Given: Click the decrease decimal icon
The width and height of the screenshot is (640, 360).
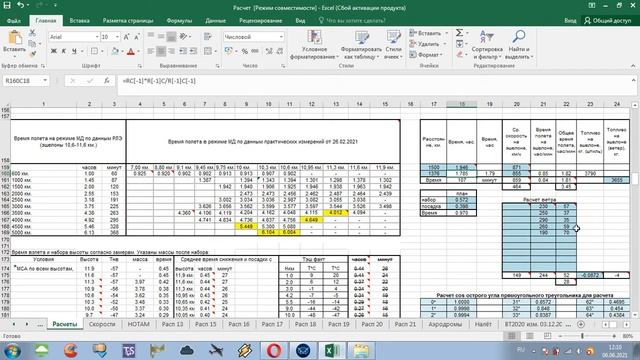Looking at the screenshot, I should (x=280, y=51).
